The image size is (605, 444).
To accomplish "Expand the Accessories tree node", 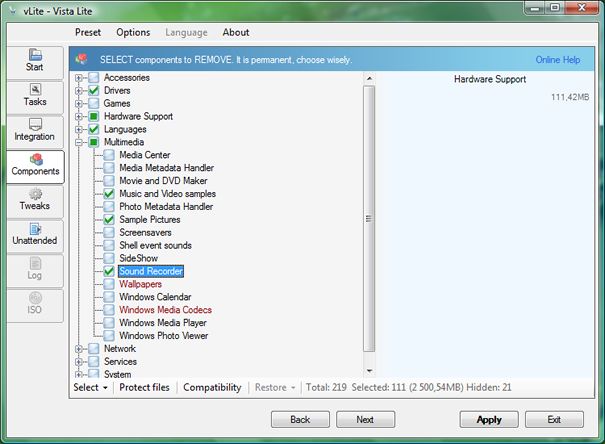I will tap(79, 78).
